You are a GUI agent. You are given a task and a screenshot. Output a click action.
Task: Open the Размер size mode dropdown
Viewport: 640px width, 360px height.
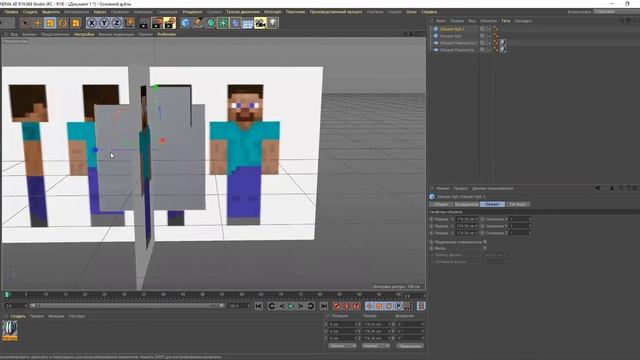click(376, 346)
